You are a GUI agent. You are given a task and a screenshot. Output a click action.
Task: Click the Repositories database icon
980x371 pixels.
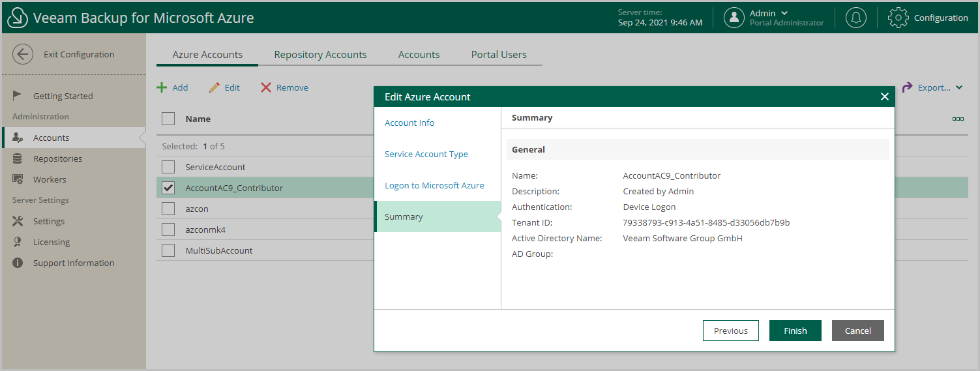[x=18, y=158]
